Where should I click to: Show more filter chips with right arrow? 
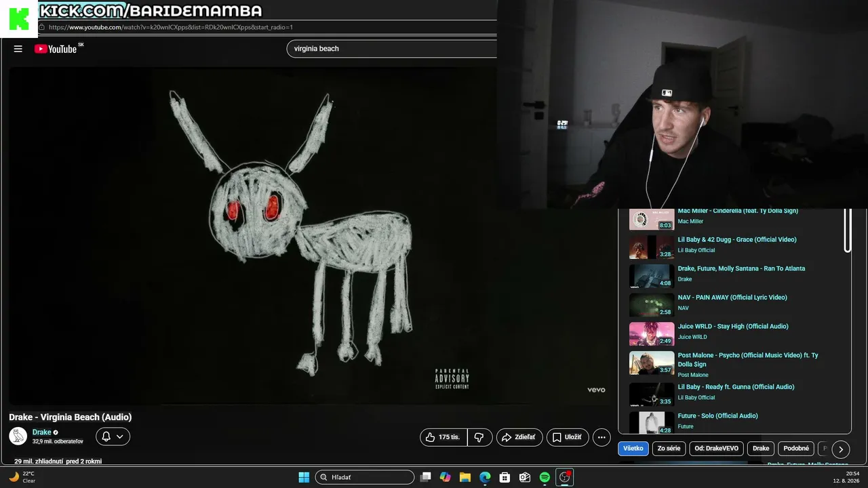(841, 449)
